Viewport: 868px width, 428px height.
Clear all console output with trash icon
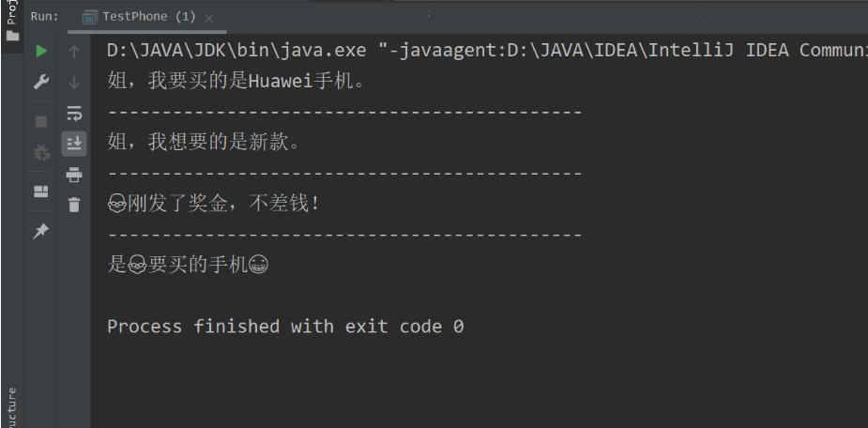74,205
